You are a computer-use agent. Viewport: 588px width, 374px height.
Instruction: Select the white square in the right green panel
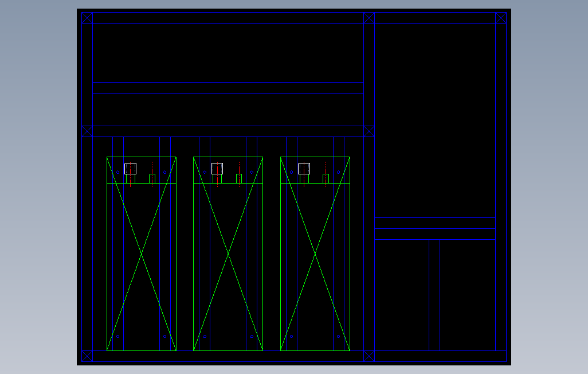coord(304,169)
